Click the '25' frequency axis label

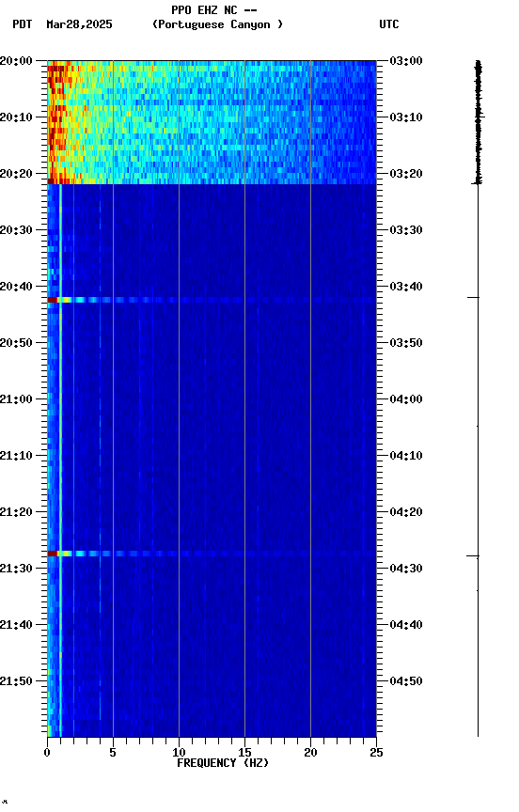coord(376,753)
